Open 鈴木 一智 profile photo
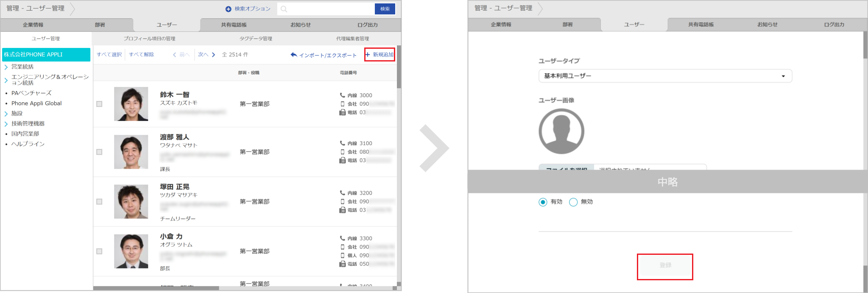The height and width of the screenshot is (293, 868). click(131, 104)
